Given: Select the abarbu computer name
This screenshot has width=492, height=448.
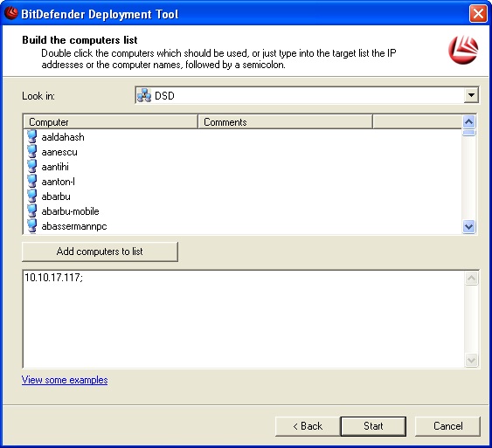Looking at the screenshot, I should click(56, 196).
